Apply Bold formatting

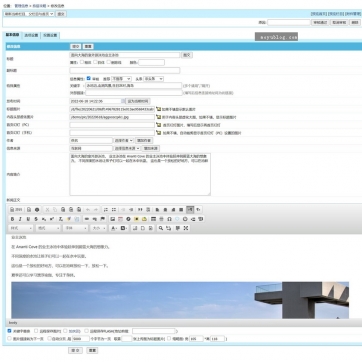click(12, 219)
